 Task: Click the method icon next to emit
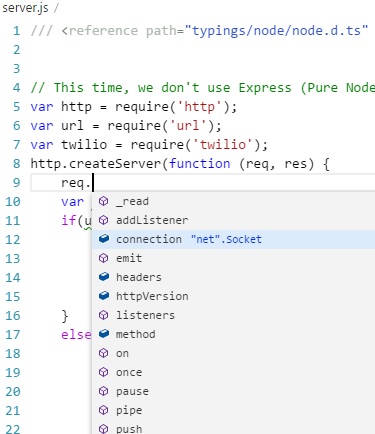[104, 258]
